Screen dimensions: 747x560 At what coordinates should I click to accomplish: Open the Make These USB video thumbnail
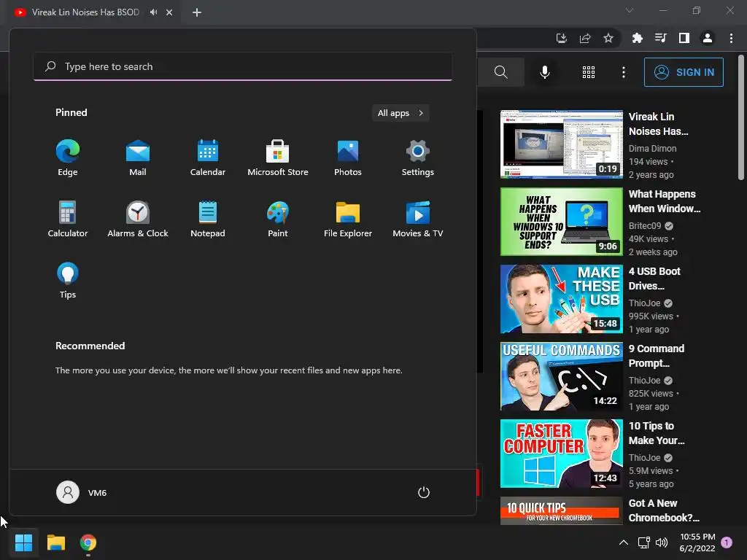[x=561, y=299]
